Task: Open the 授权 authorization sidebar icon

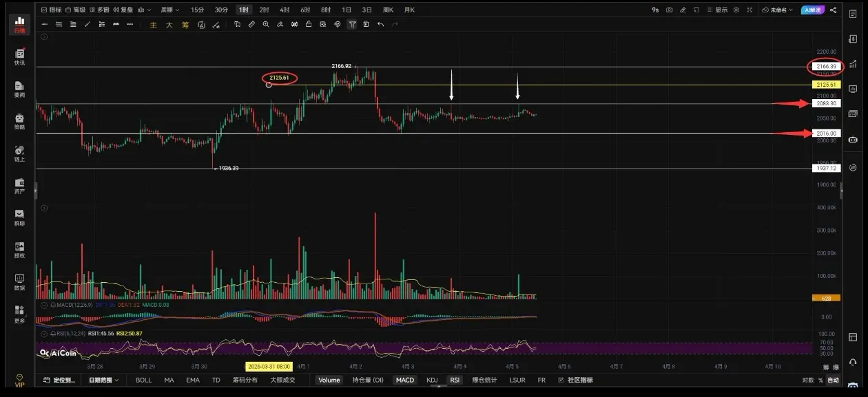Action: tap(19, 250)
